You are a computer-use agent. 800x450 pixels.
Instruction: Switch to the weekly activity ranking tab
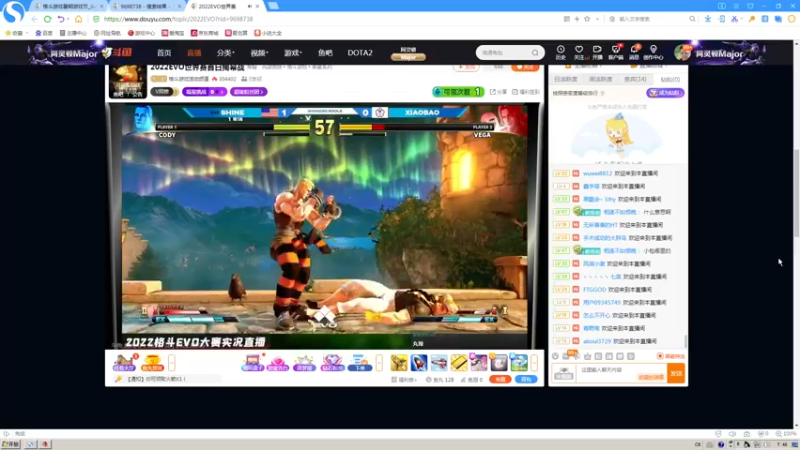click(x=601, y=79)
